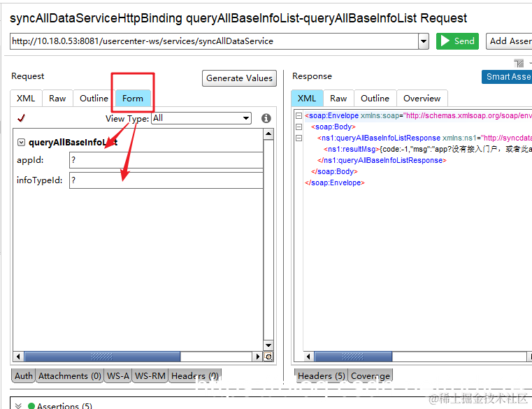Switch to the request XML tab

click(26, 99)
